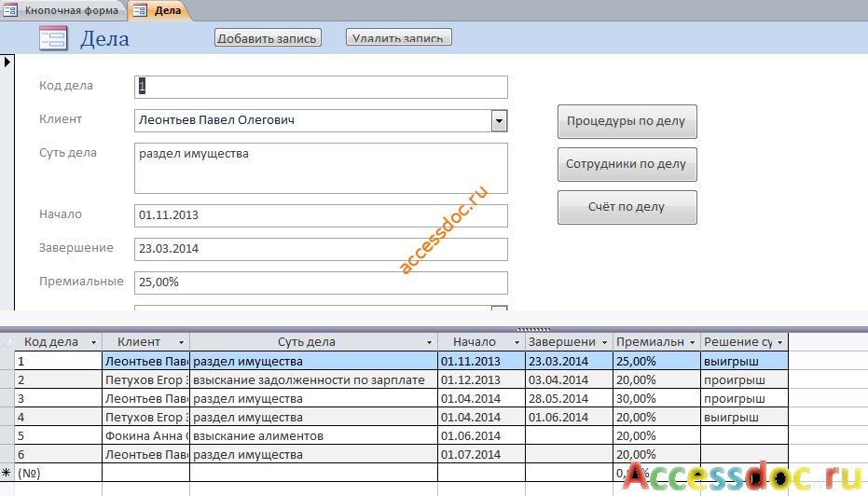This screenshot has height=496, width=868.
Task: Click the new record asterisk row selector
Action: coord(7,473)
